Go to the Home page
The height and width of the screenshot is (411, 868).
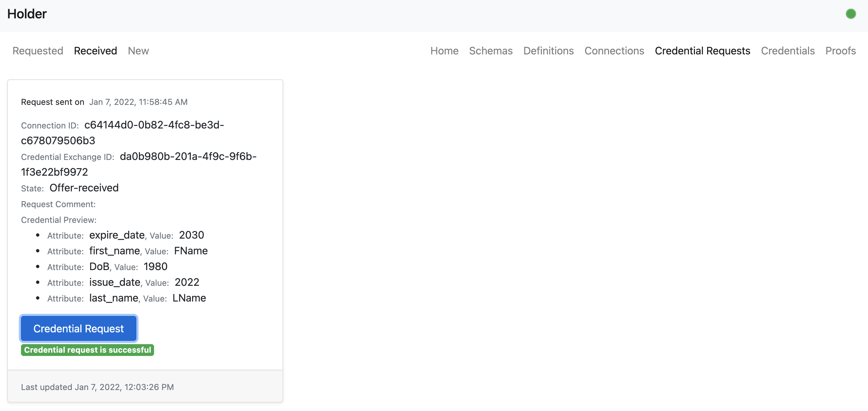444,51
